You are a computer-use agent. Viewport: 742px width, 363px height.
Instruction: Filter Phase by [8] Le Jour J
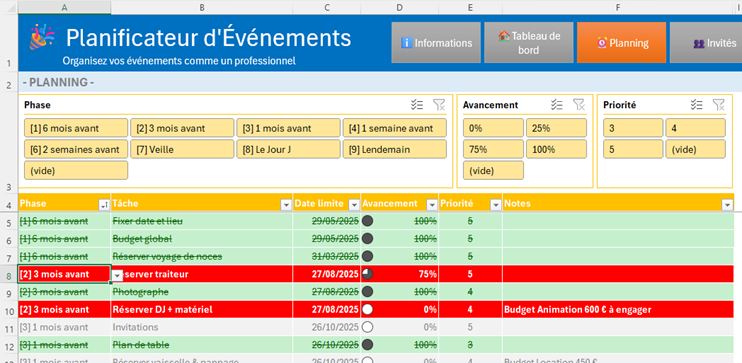[x=288, y=150]
